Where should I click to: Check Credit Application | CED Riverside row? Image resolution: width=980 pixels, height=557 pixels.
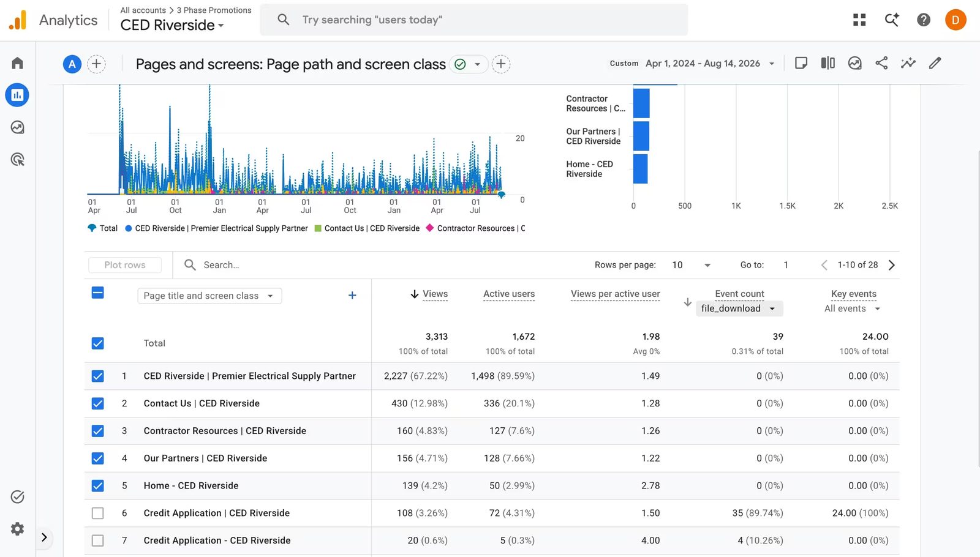click(x=97, y=514)
